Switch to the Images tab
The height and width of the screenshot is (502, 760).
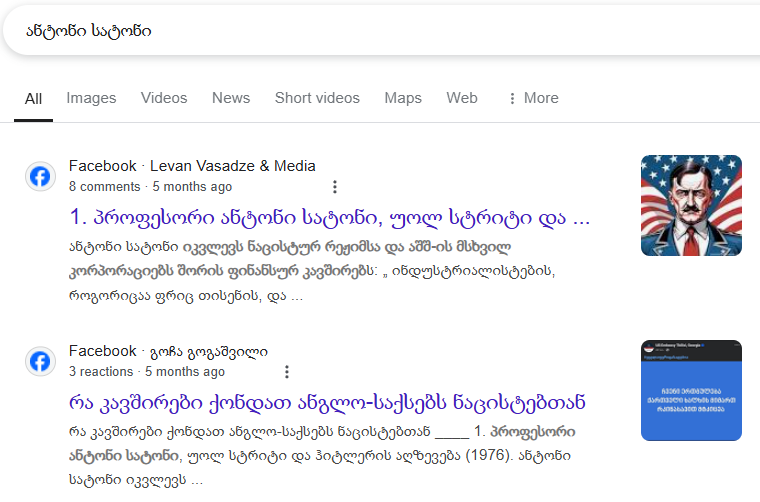coord(91,98)
